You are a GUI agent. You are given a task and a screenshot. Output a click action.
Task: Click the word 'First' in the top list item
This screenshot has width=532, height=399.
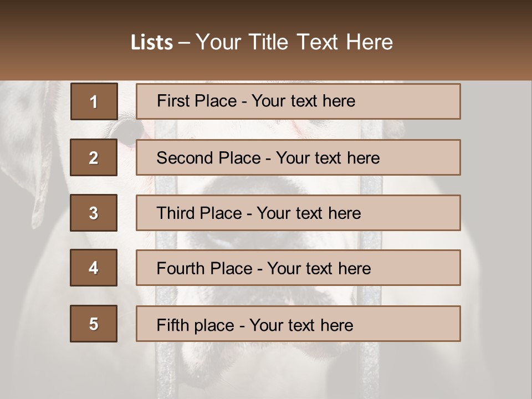tap(173, 101)
